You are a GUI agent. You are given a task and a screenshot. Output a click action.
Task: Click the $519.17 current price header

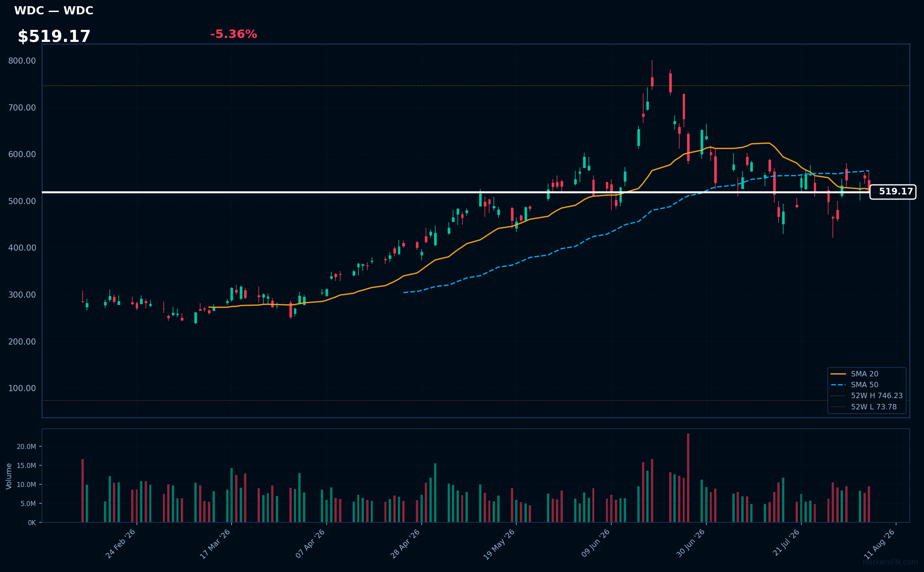point(54,36)
